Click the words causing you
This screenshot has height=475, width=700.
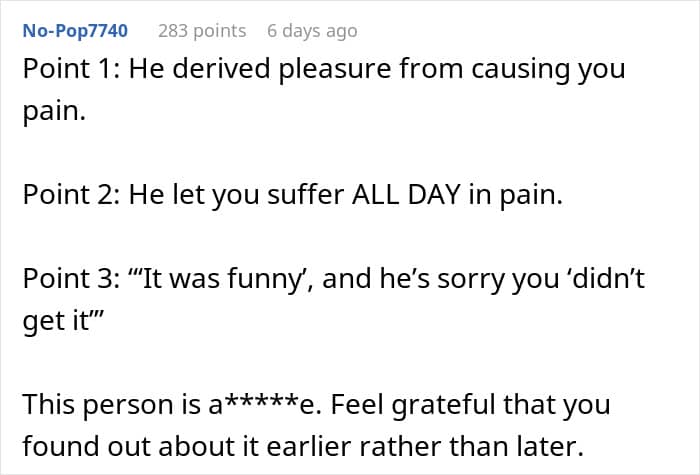coord(548,71)
